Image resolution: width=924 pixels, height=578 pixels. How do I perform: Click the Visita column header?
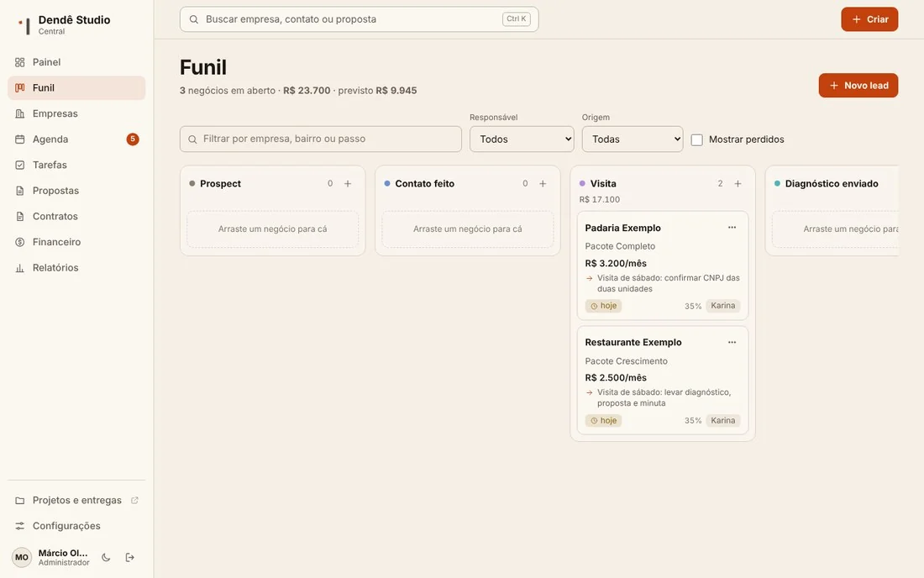(603, 184)
